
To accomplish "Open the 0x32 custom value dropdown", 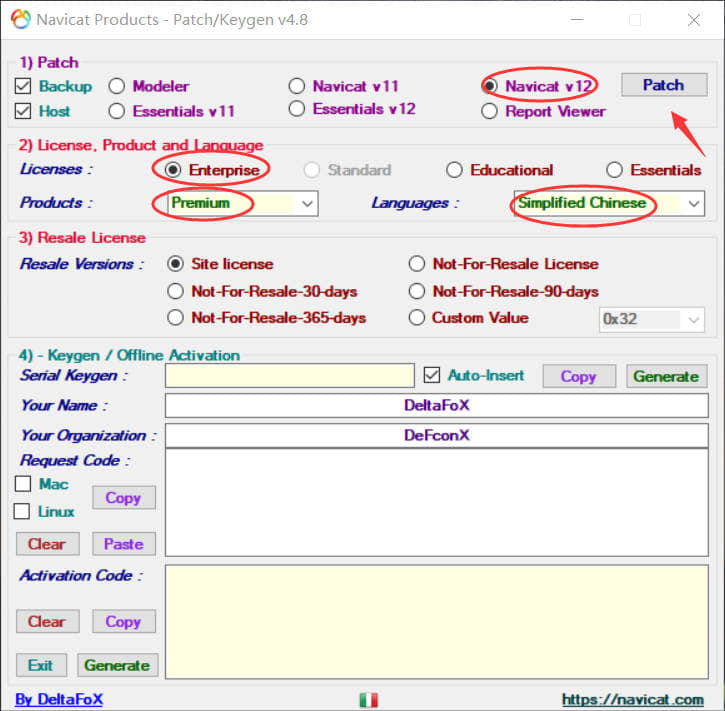I will click(652, 319).
